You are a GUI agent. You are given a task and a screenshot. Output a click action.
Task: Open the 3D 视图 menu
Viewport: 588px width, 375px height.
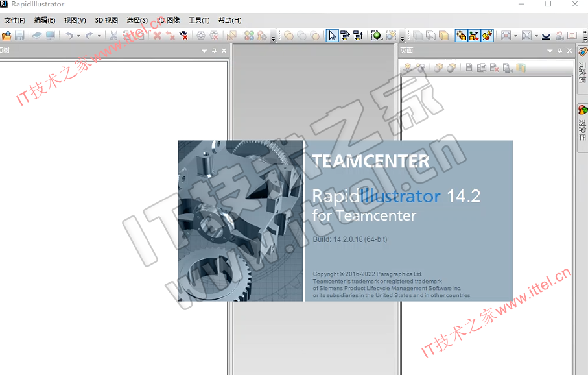point(106,20)
